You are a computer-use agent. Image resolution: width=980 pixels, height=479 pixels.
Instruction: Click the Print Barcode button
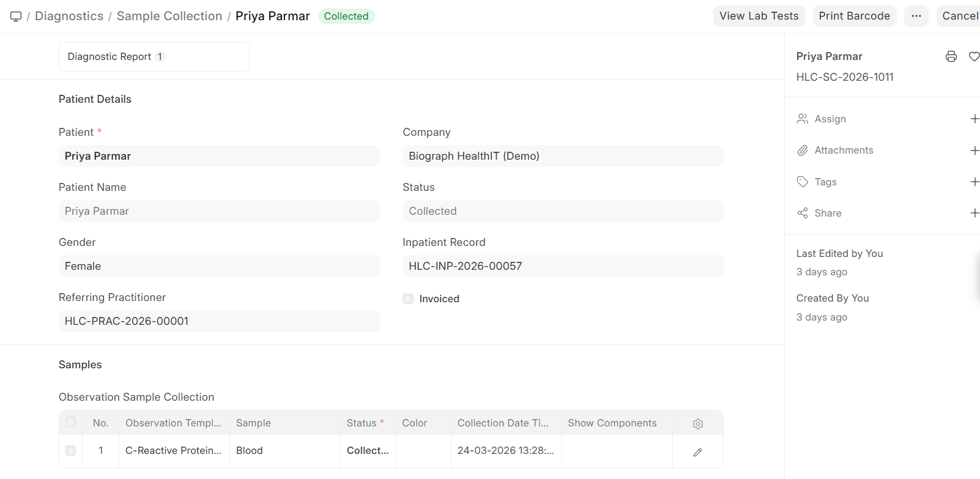pos(854,16)
